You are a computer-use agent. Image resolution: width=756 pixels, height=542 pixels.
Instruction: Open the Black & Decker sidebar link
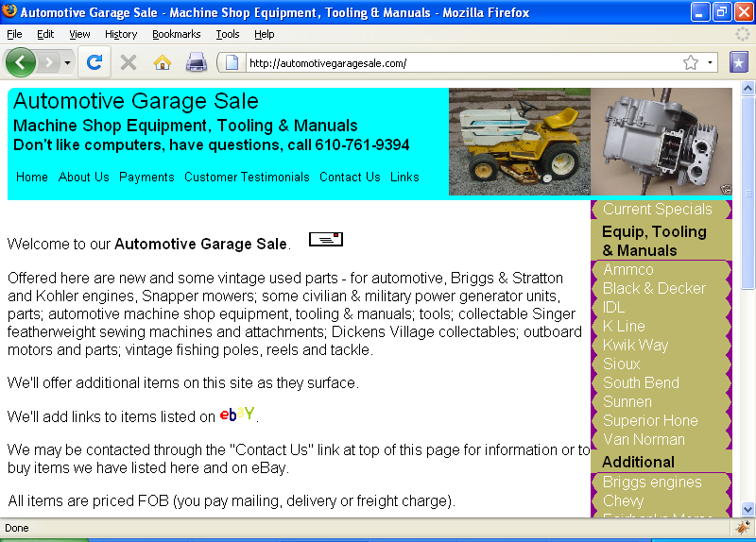[654, 288]
